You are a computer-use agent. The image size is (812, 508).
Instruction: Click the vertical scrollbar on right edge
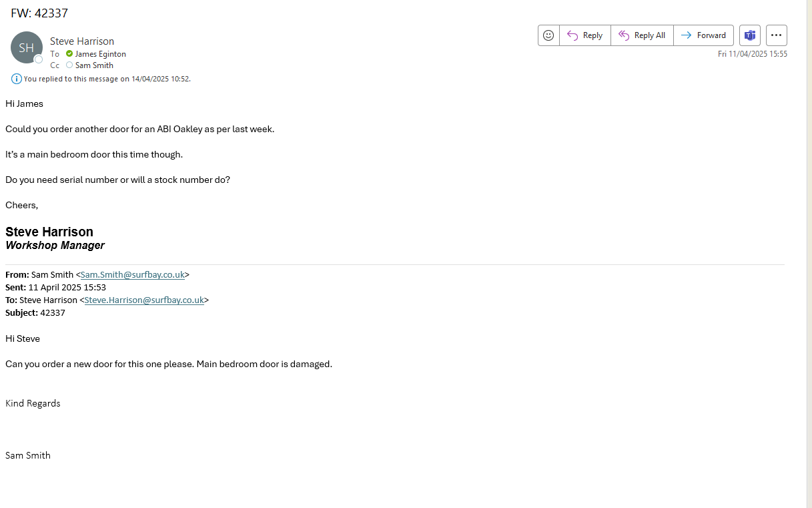[809, 254]
